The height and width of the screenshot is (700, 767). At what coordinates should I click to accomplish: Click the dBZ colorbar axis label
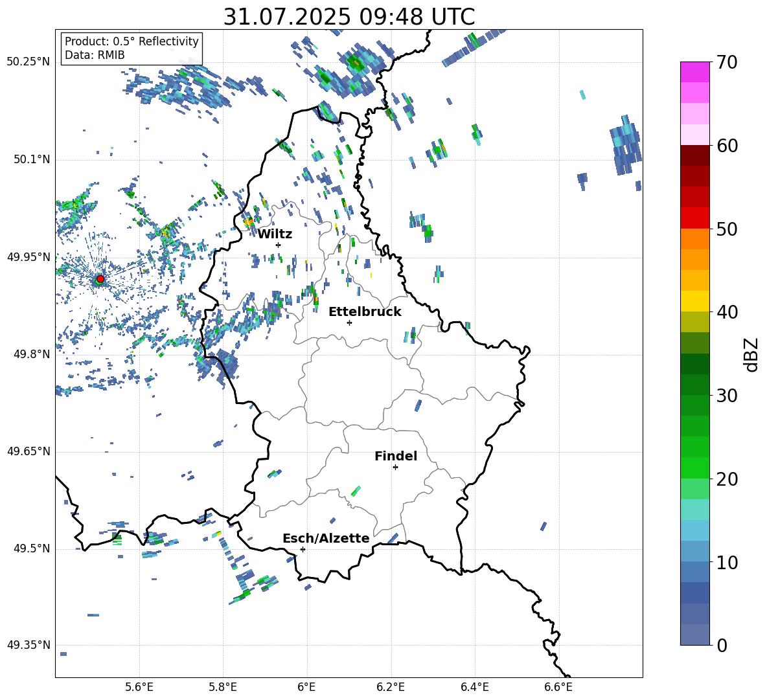752,354
